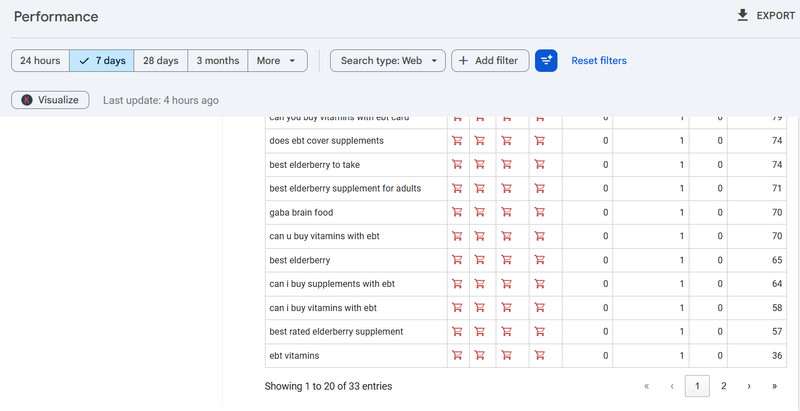Click 'Showing 1 to 20 of 33 entries' text
800x411 pixels.
coord(328,386)
